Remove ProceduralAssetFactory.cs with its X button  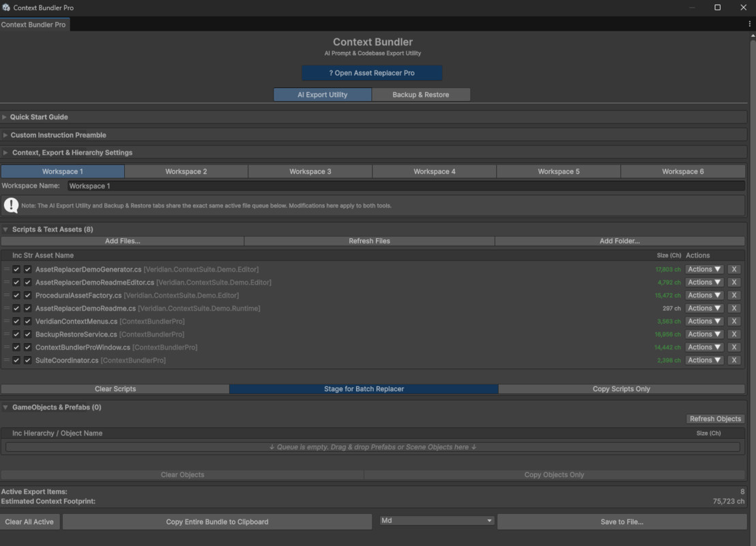[x=733, y=296]
